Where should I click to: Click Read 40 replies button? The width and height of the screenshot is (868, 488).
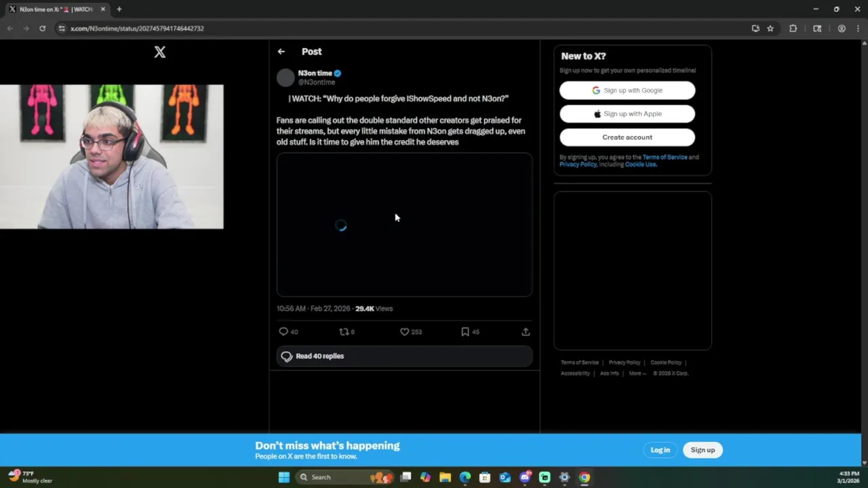click(x=404, y=356)
